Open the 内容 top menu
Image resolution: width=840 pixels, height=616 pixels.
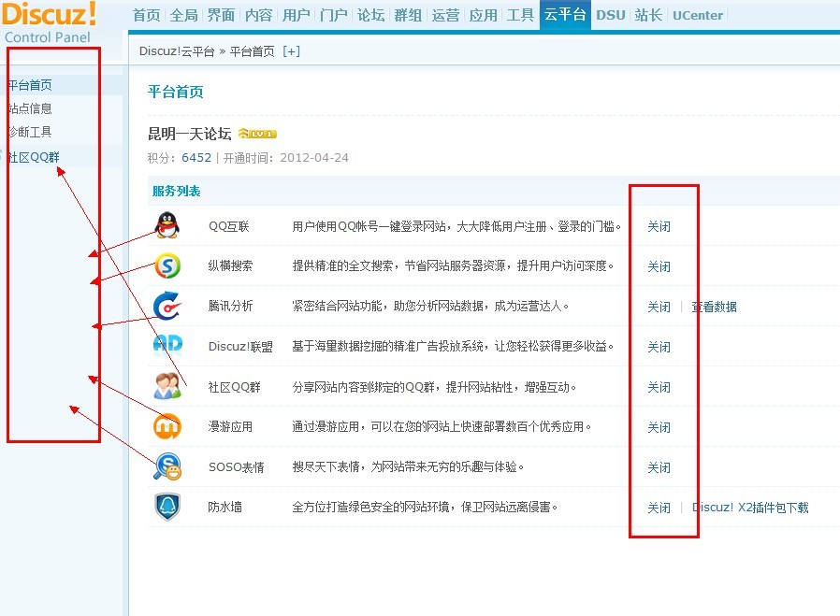coord(259,15)
